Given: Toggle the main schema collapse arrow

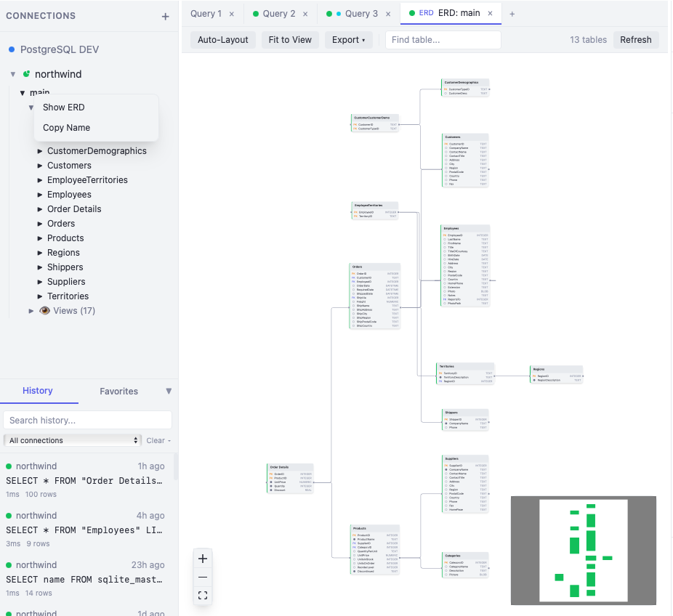Looking at the screenshot, I should (x=23, y=92).
